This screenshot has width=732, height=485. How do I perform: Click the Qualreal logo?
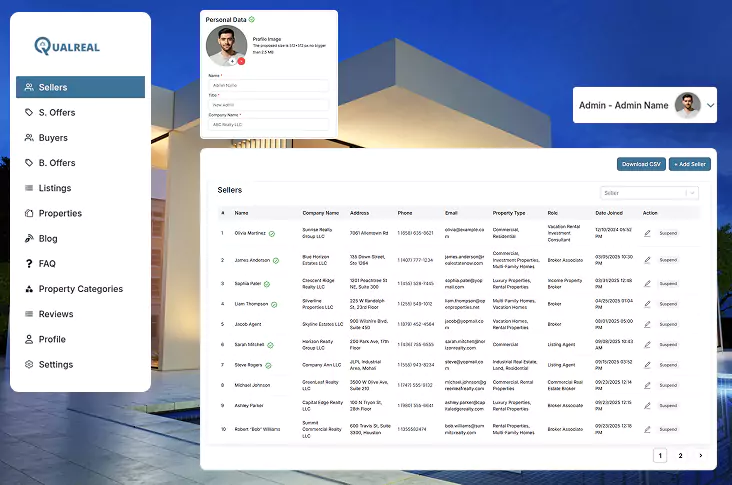(x=67, y=46)
